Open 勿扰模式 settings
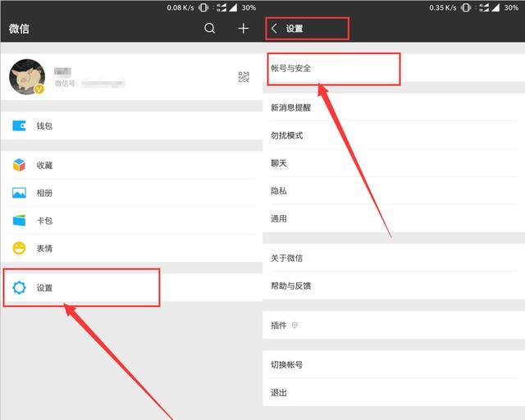 (394, 135)
